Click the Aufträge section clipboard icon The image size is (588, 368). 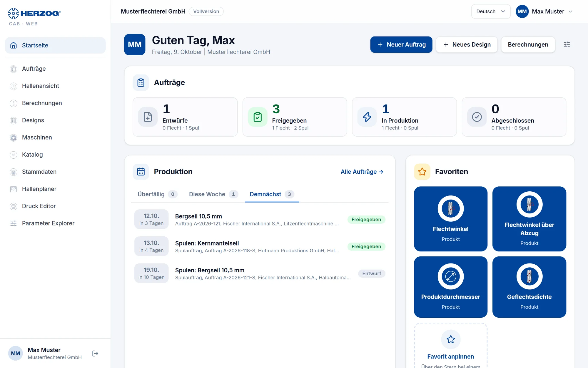click(x=141, y=82)
